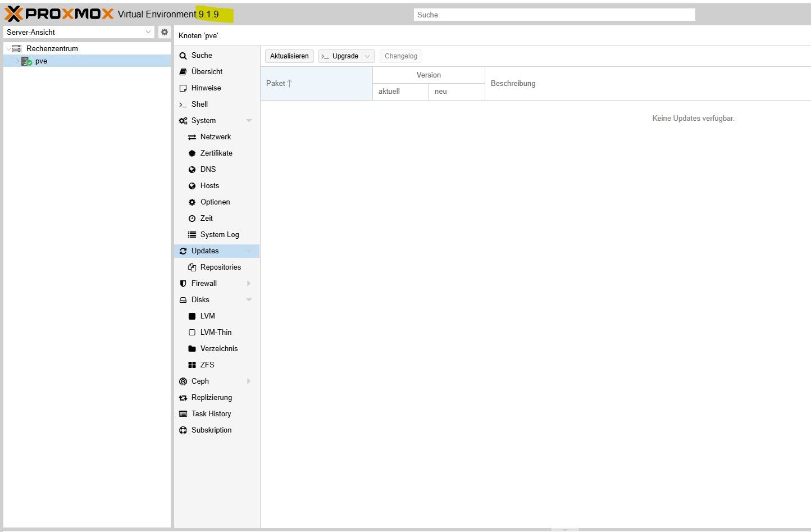Click the Version group column header
The image size is (811, 532).
pyautogui.click(x=429, y=75)
